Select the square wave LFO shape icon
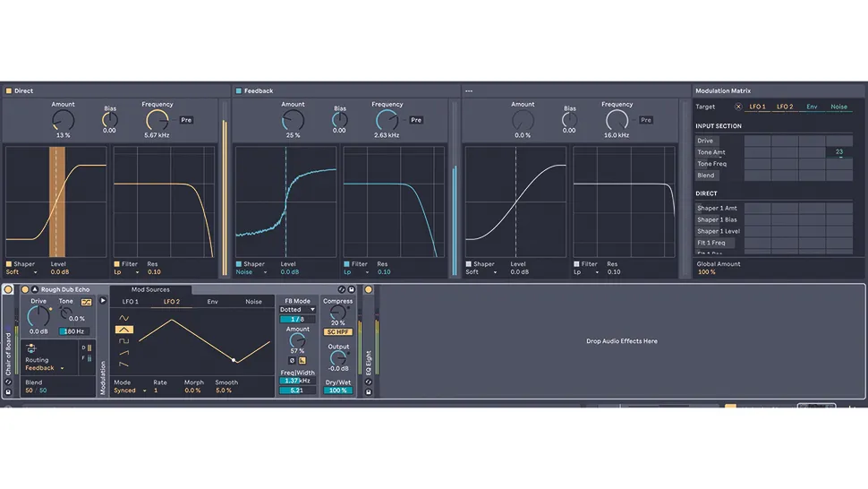Image resolution: width=868 pixels, height=489 pixels. (124, 340)
